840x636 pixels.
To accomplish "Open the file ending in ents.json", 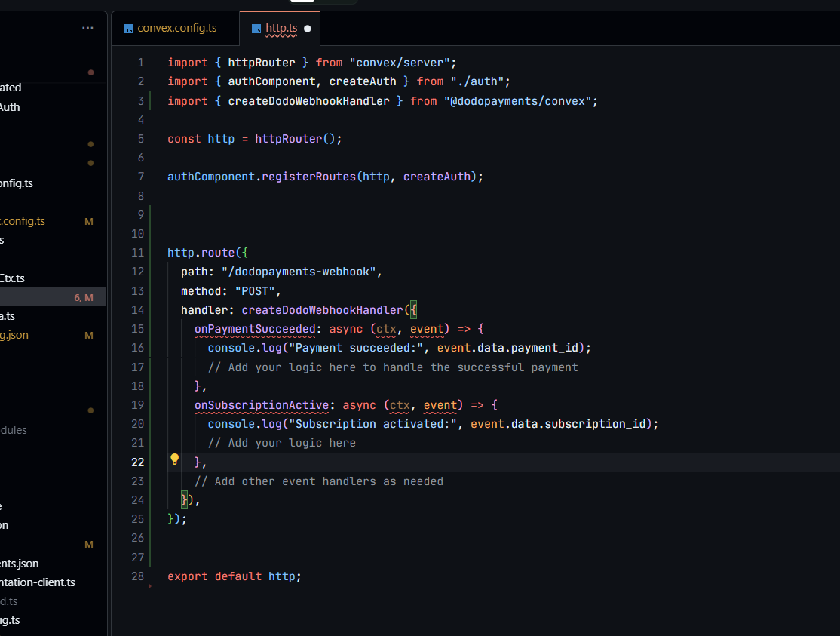I will [20, 564].
